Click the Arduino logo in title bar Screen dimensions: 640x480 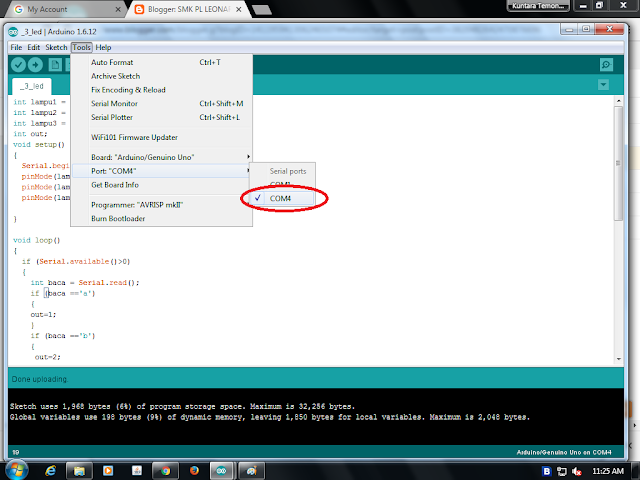[13, 31]
